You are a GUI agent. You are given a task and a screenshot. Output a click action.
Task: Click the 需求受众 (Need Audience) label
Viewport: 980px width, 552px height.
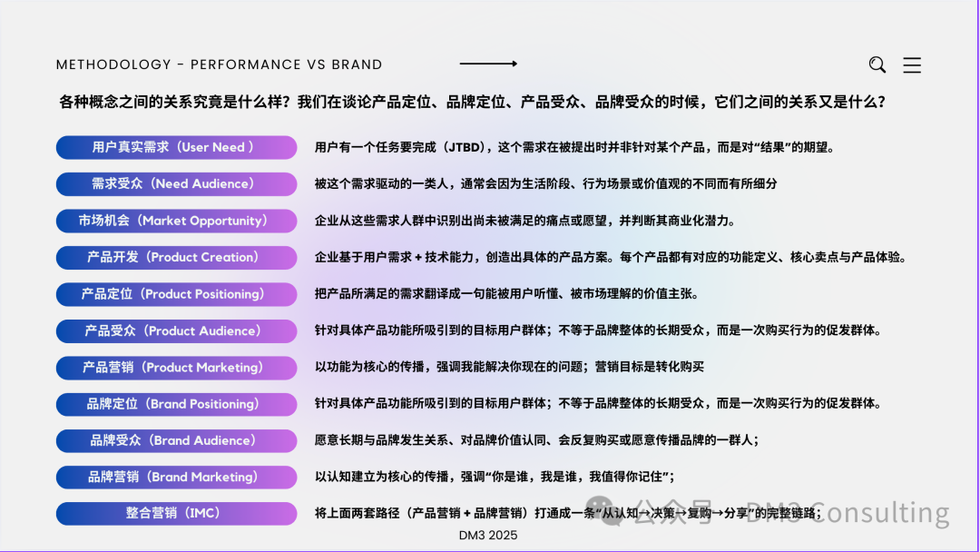point(176,184)
